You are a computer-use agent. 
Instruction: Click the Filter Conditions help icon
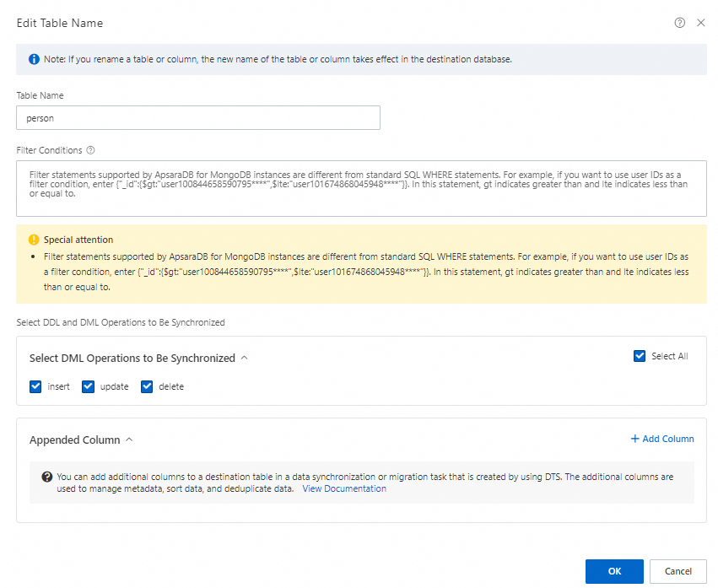(x=90, y=150)
